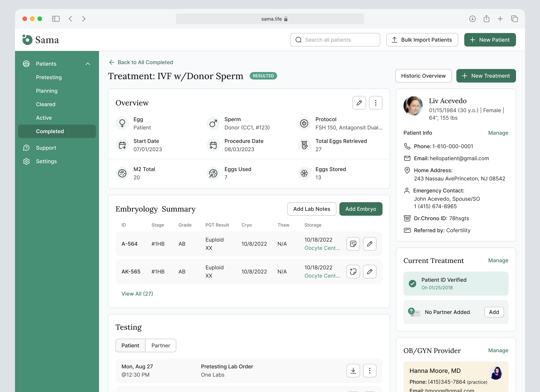Open Oocyte Cent... storage link for A-564
Image resolution: width=540 pixels, height=392 pixels.
322,248
